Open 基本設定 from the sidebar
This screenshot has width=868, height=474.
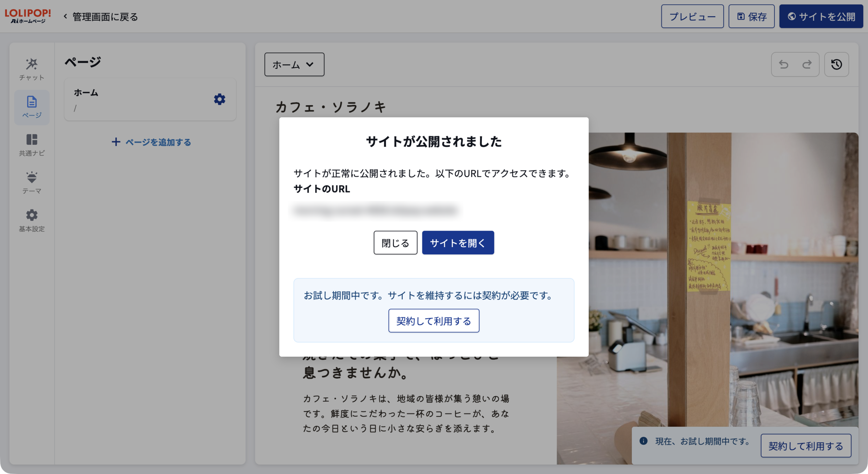click(32, 221)
